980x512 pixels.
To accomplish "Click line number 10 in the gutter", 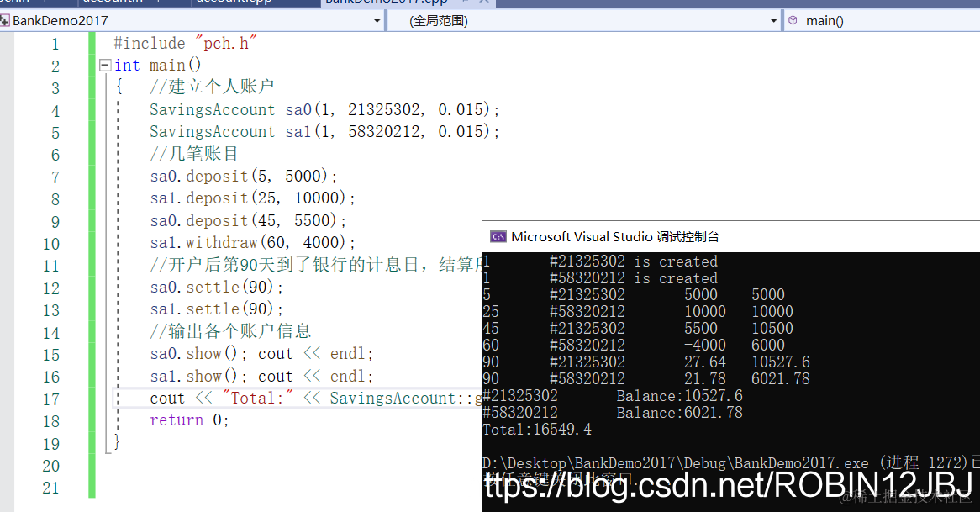I will [50, 244].
